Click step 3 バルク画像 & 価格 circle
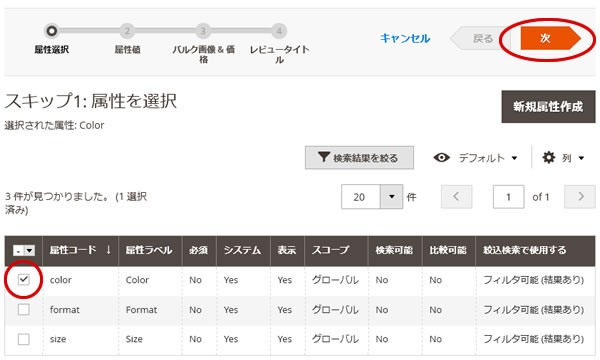600x360 pixels. 203,31
